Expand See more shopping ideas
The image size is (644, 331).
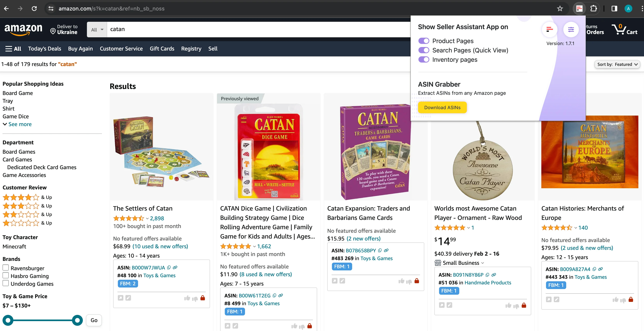17,124
